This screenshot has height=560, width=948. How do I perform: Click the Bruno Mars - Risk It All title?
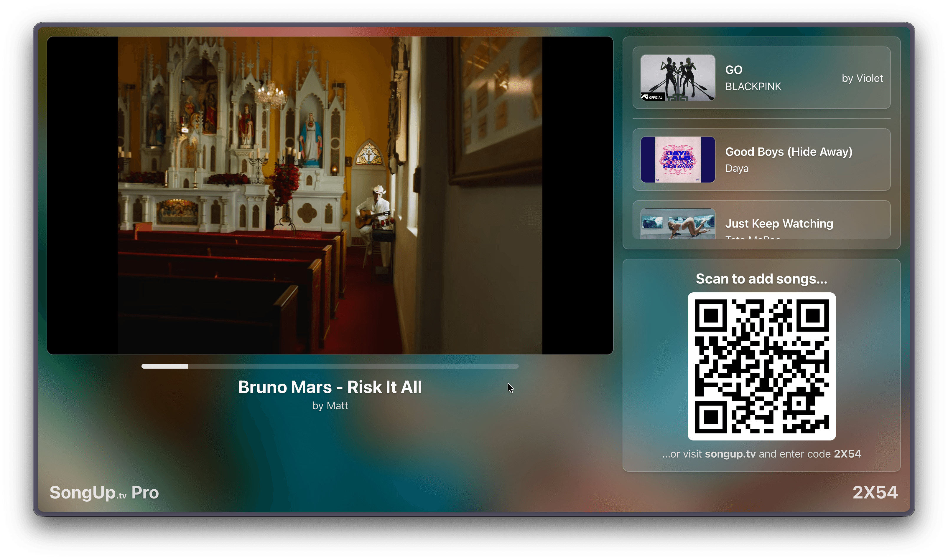[330, 387]
